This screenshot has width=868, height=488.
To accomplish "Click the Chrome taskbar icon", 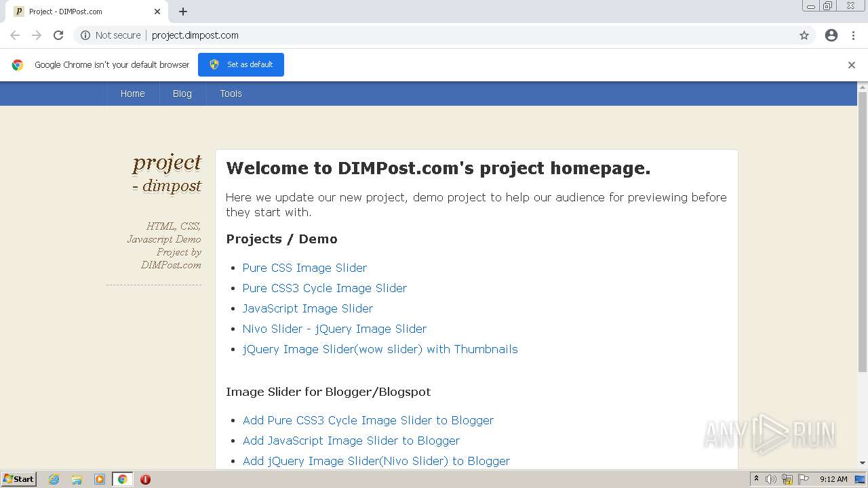I will [x=122, y=479].
